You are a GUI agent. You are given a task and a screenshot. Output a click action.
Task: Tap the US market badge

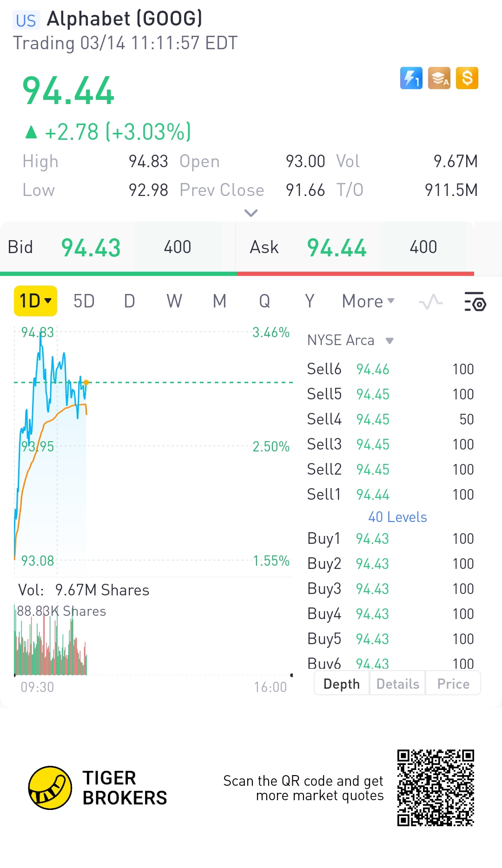point(26,20)
